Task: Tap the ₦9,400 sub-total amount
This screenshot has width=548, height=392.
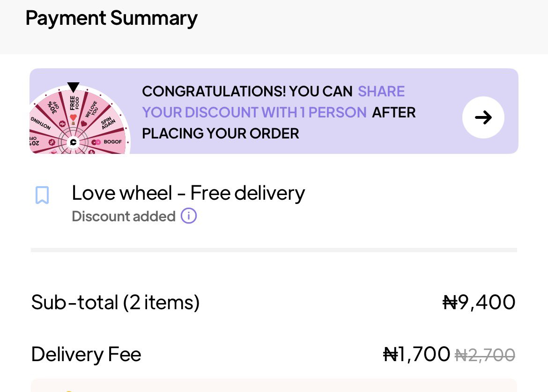Action: pos(479,302)
